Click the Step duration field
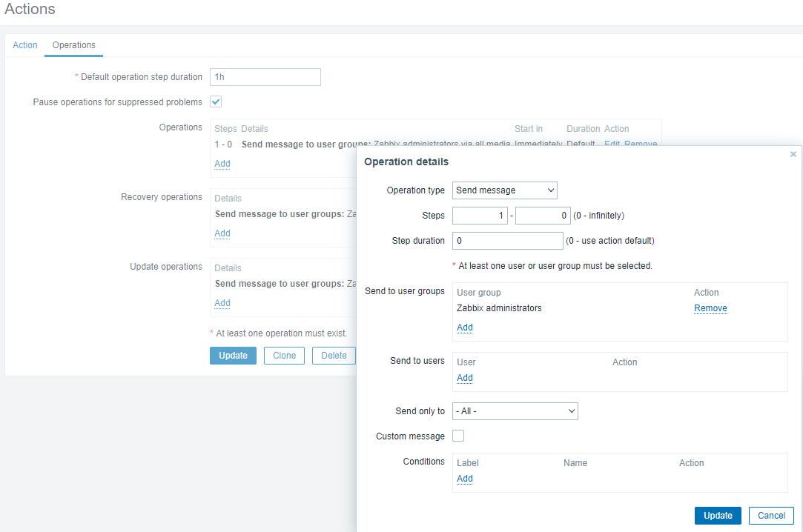803x532 pixels. pyautogui.click(x=507, y=241)
